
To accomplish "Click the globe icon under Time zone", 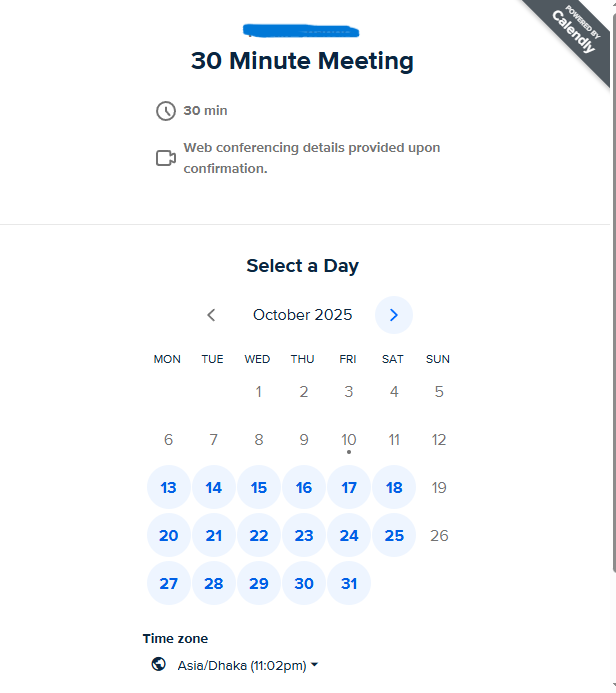I will (158, 664).
